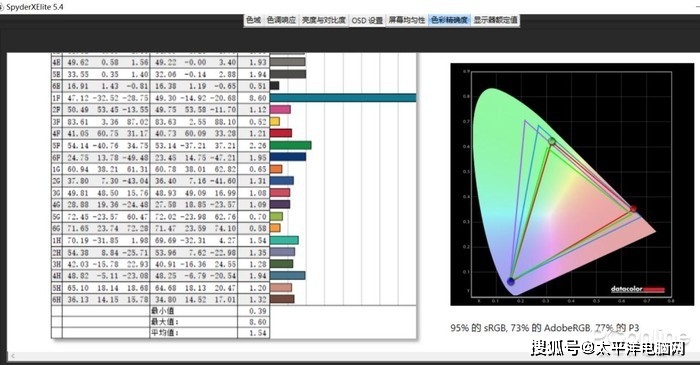Image resolution: width=700 pixels, height=365 pixels.
Task: Click the blue primary point on gamut chart
Action: click(x=511, y=281)
